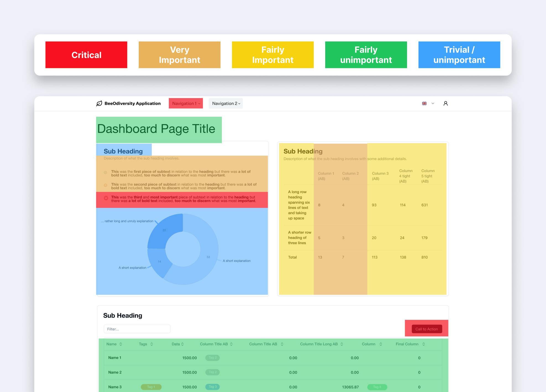The image size is (546, 392).
Task: Click Tag 2 badge in Name 2 row
Action: 212,372
